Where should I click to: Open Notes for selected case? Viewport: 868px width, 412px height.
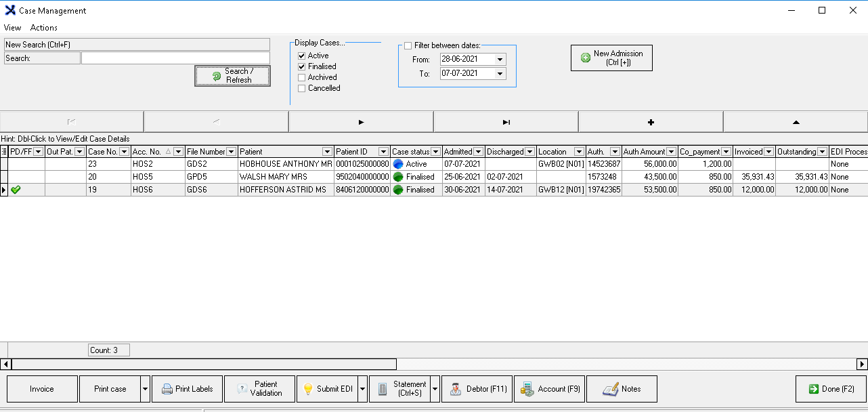pos(622,389)
